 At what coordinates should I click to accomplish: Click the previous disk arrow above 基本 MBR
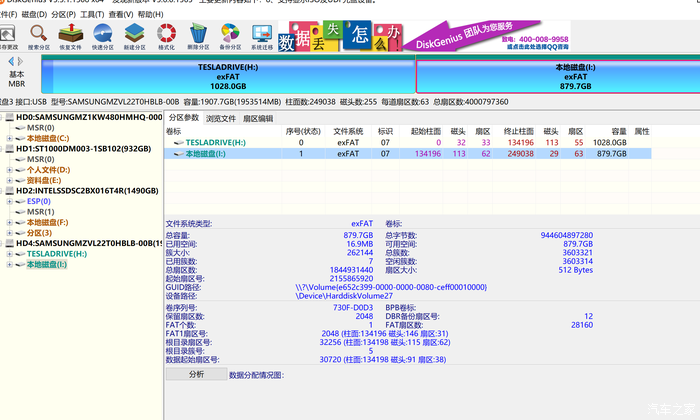9,62
